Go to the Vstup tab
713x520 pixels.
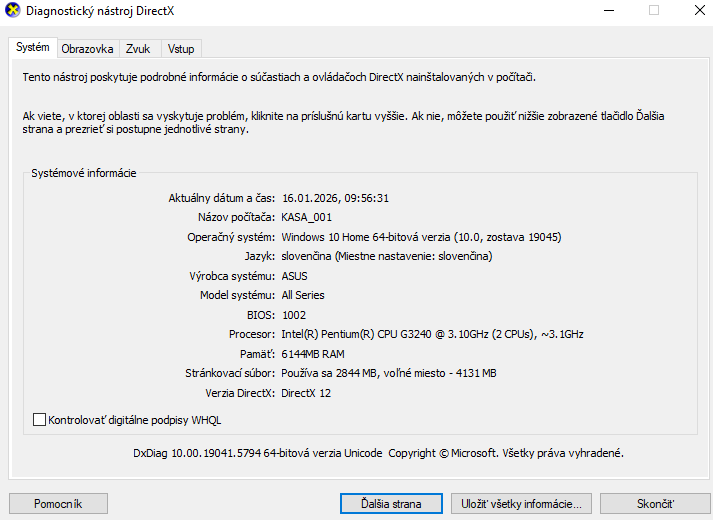(181, 49)
